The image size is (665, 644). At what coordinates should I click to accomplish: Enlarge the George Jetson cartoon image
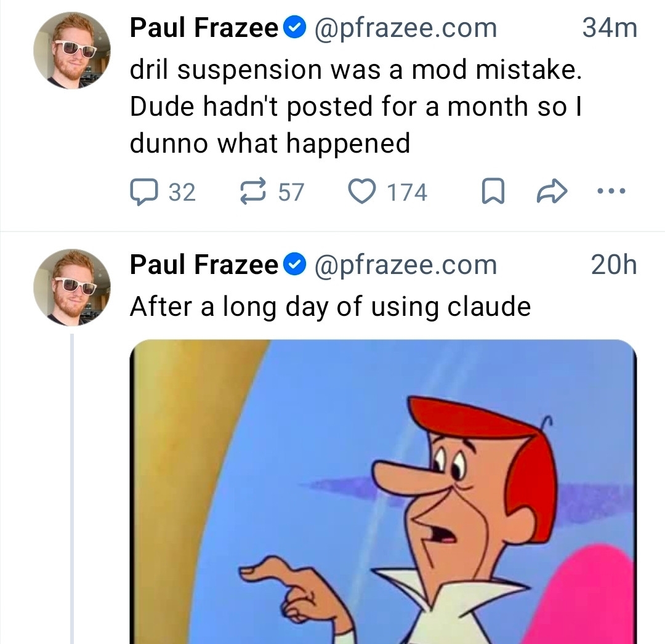pyautogui.click(x=383, y=493)
